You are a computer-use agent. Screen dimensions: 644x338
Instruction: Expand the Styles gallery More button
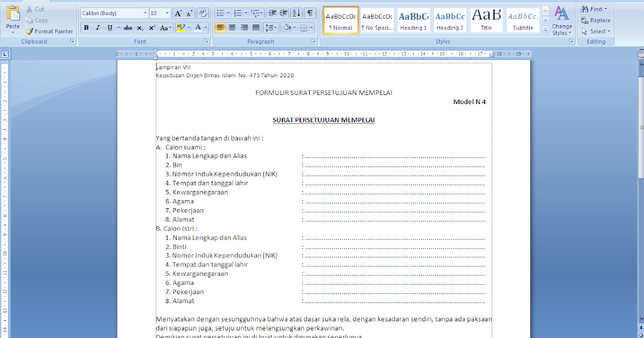(x=545, y=30)
